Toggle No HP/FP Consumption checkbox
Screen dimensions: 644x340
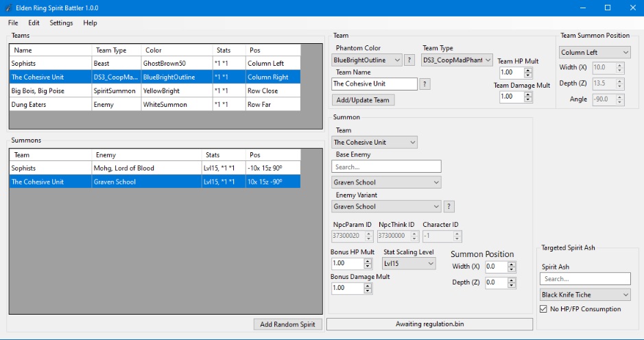point(543,308)
